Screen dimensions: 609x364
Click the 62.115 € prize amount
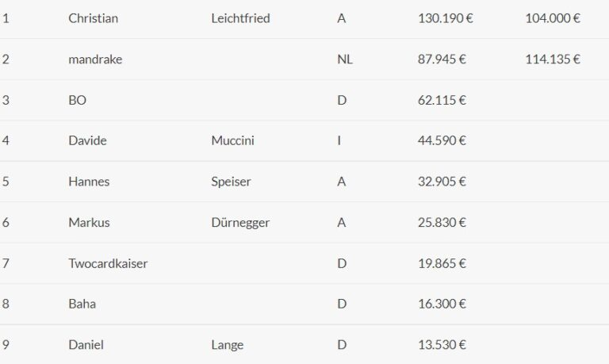click(x=442, y=100)
